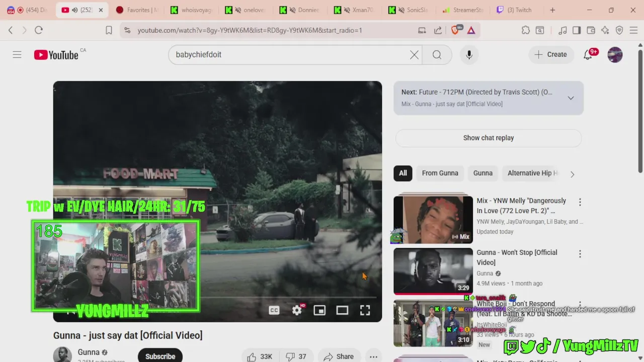The image size is (644, 362).
Task: Open Brave Rewards triangle icon
Action: tap(471, 30)
